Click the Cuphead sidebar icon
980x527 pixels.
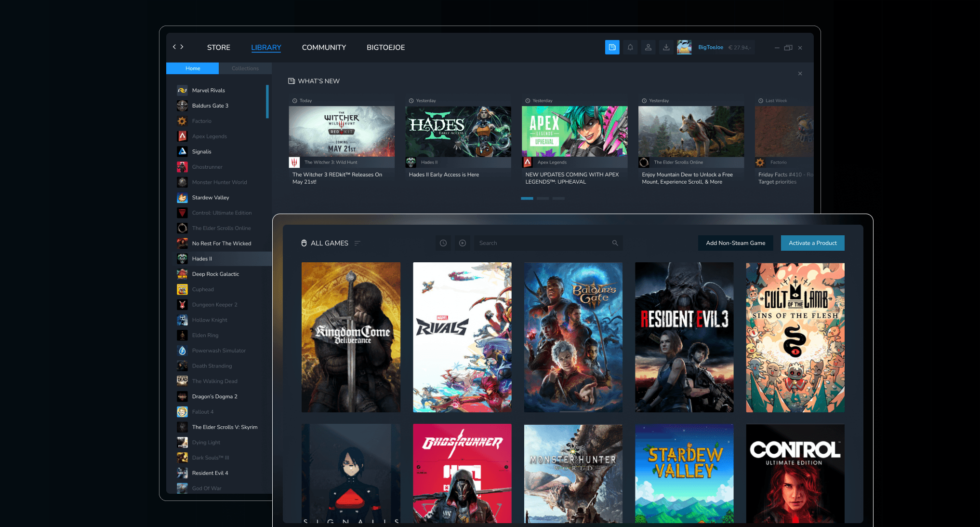[182, 289]
